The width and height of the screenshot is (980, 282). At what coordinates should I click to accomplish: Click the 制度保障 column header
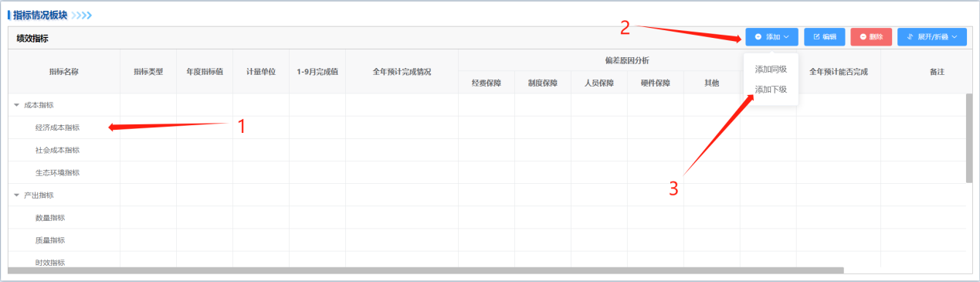point(543,83)
